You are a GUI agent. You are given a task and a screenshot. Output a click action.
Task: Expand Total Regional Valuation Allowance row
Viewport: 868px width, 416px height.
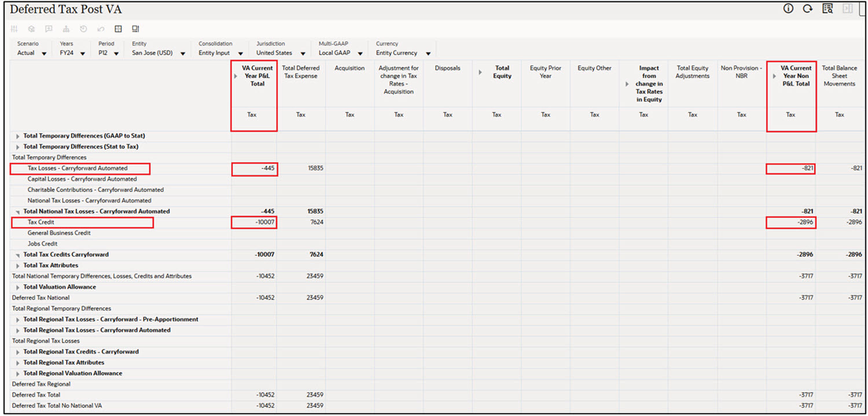coord(18,373)
